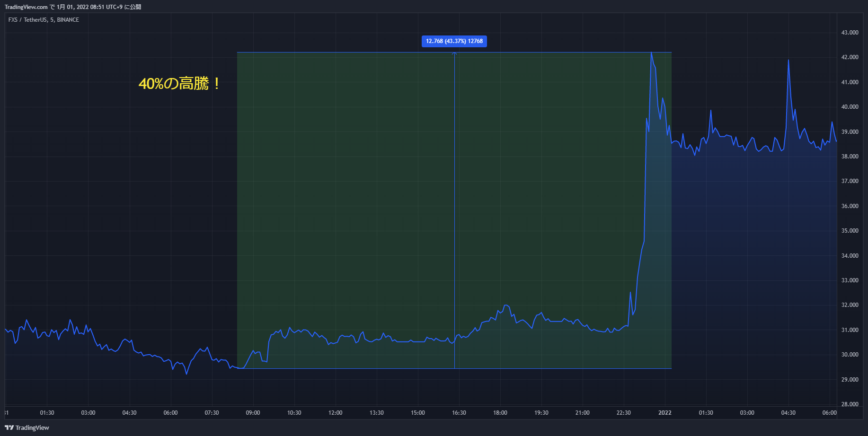Viewport: 868px width, 436px height.
Task: Click the 12:00 time axis label
Action: coord(335,413)
